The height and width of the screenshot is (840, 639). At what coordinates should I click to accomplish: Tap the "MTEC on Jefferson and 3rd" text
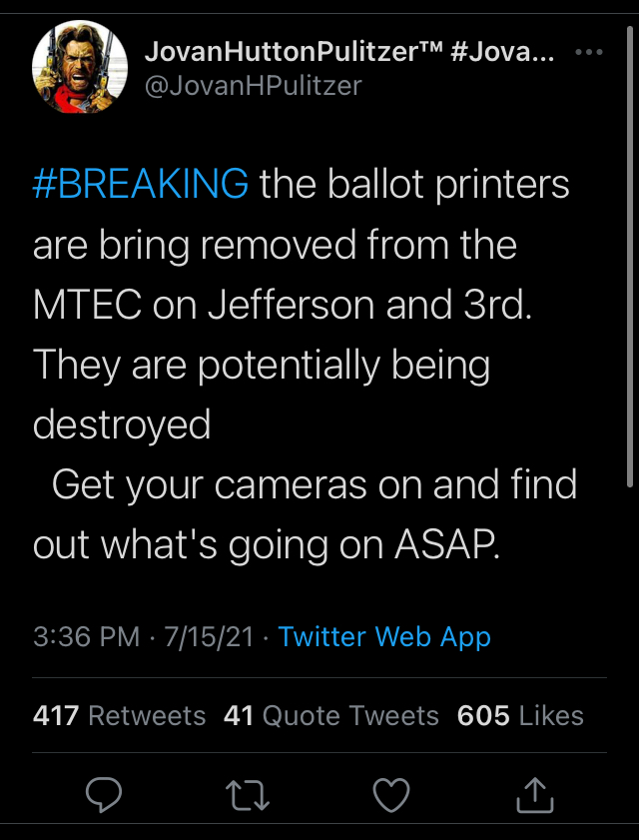[283, 305]
